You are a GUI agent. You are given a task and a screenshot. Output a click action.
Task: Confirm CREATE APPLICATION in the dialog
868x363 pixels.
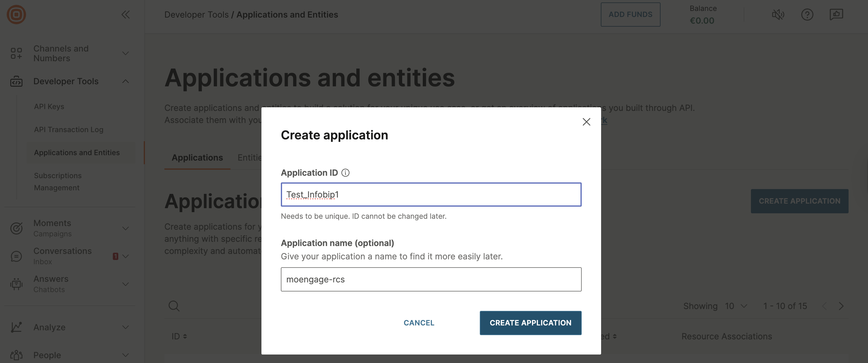click(530, 323)
